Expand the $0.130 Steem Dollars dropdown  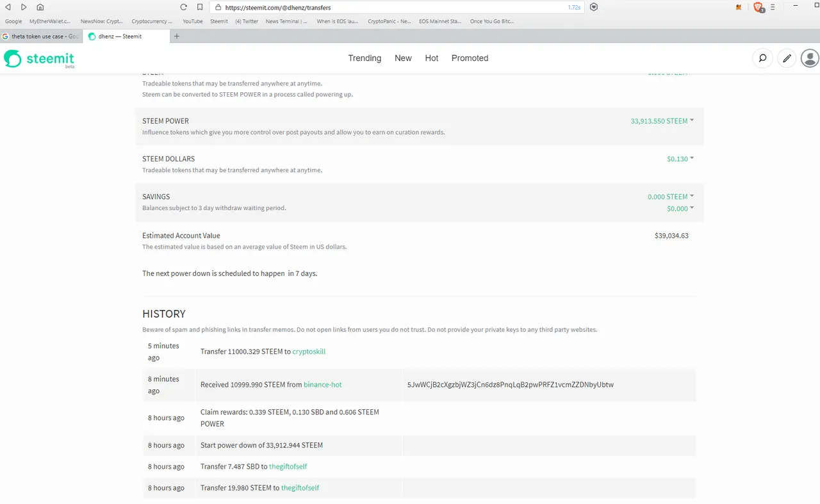(x=680, y=159)
